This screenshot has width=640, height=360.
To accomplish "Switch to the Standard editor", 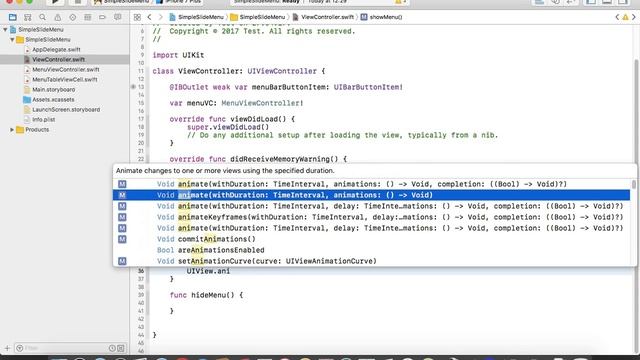I will coord(539,2).
